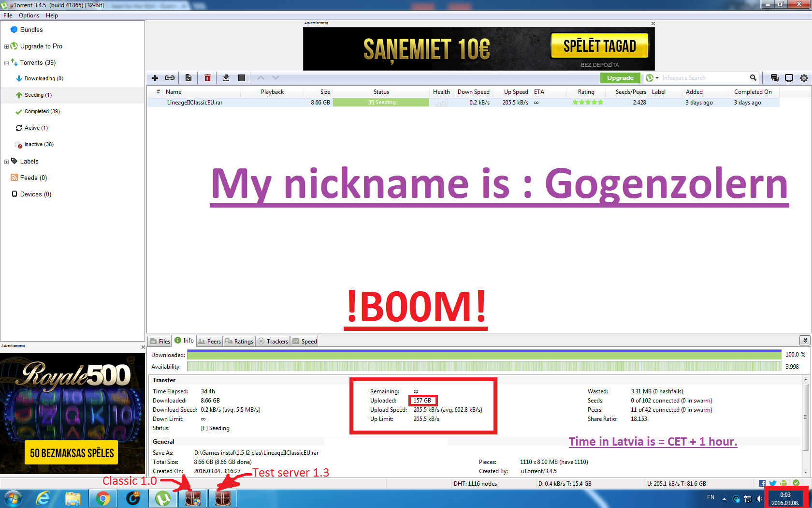
Task: Select the LineageIIClassicEU.rar torrent row
Action: 463,103
